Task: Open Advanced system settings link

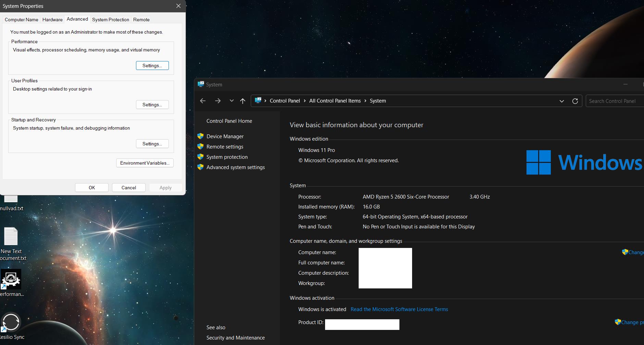Action: 235,167
